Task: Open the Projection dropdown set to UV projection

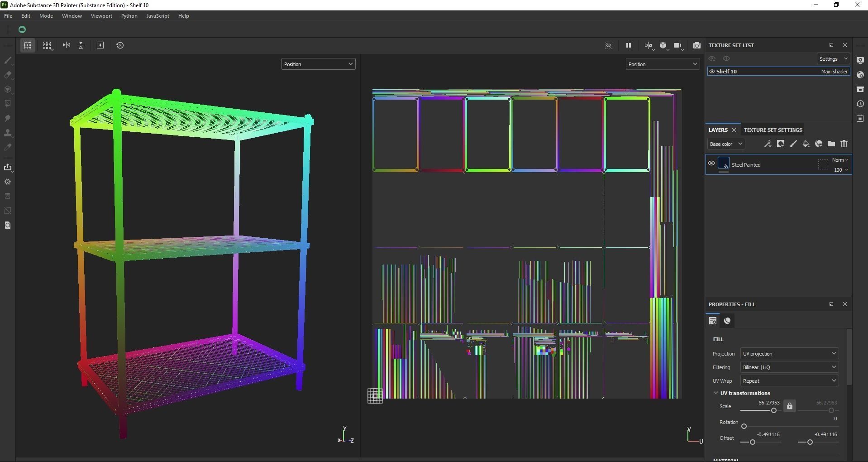Action: click(x=789, y=354)
